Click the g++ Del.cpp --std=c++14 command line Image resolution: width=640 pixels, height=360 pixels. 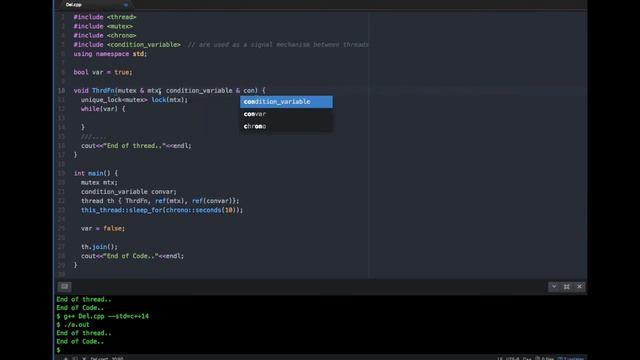pyautogui.click(x=102, y=316)
